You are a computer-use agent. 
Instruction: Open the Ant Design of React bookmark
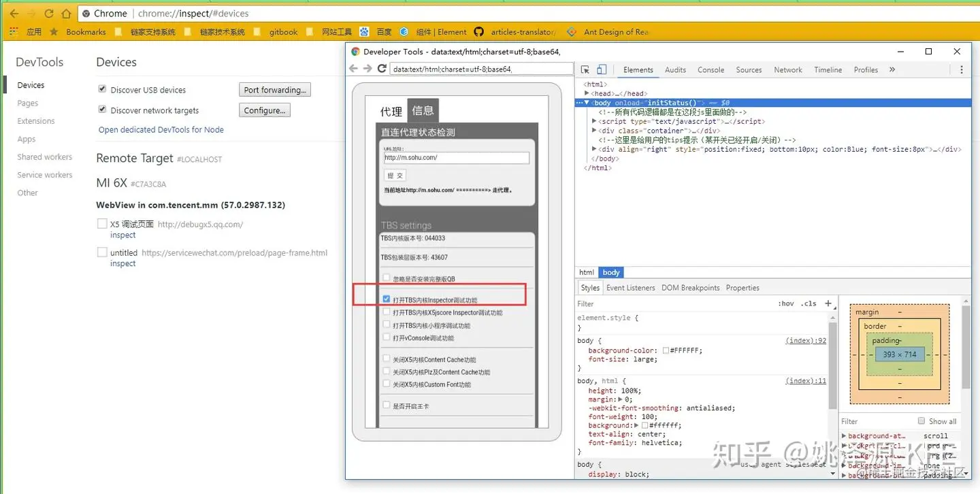click(608, 32)
